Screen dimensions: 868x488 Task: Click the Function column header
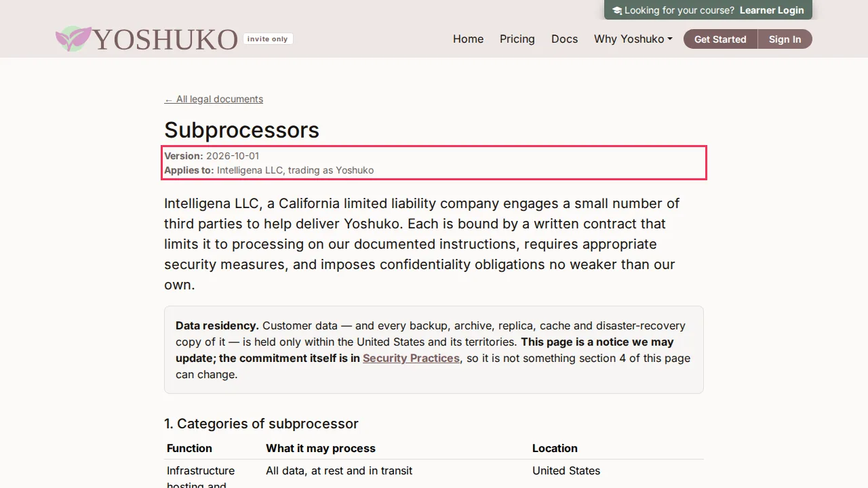[189, 448]
